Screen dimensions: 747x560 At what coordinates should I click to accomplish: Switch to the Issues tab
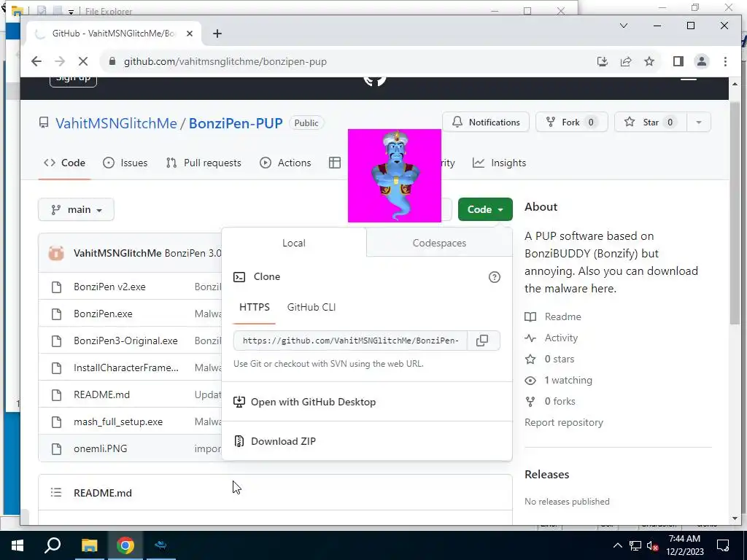(x=125, y=163)
